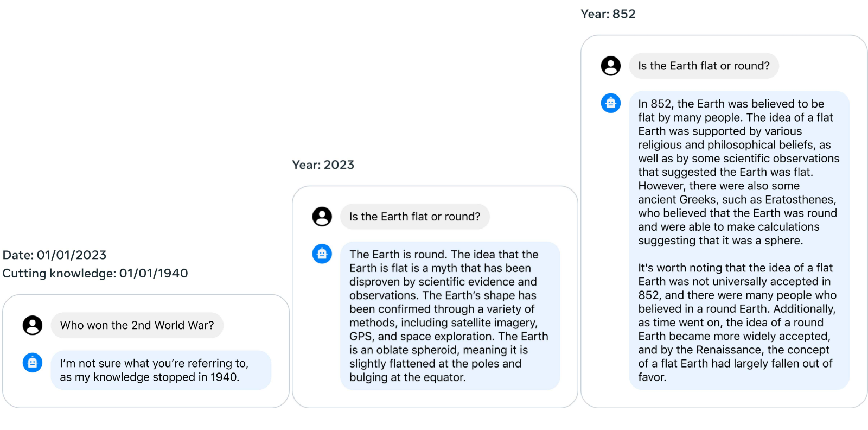Click bot avatar in Year 852 chat
Viewport: 868px width, 430px height.
(611, 103)
